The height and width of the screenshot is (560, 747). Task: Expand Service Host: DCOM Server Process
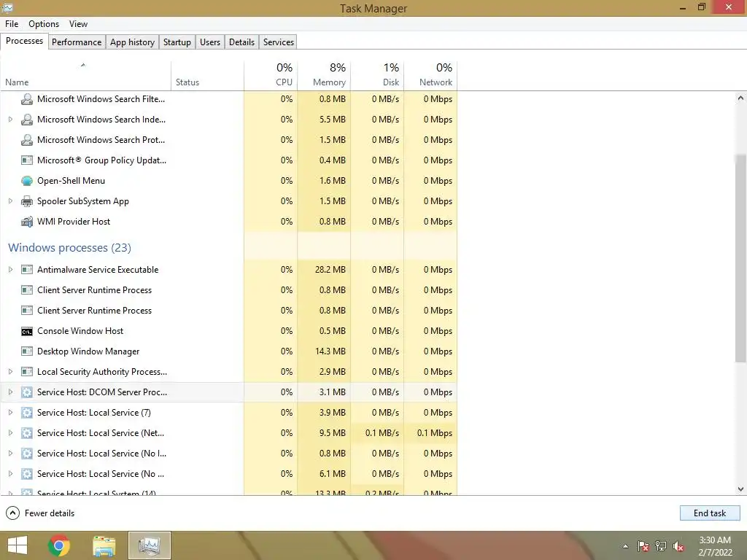(10, 392)
